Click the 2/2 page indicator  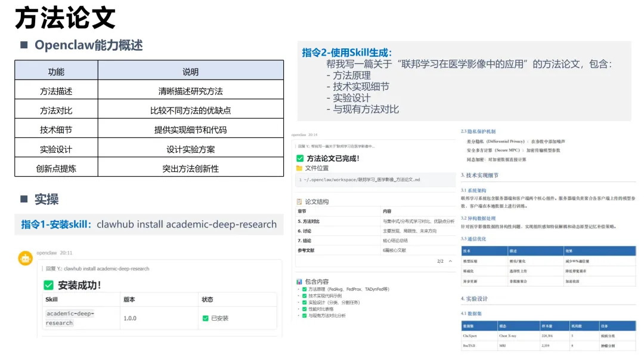pos(440,261)
